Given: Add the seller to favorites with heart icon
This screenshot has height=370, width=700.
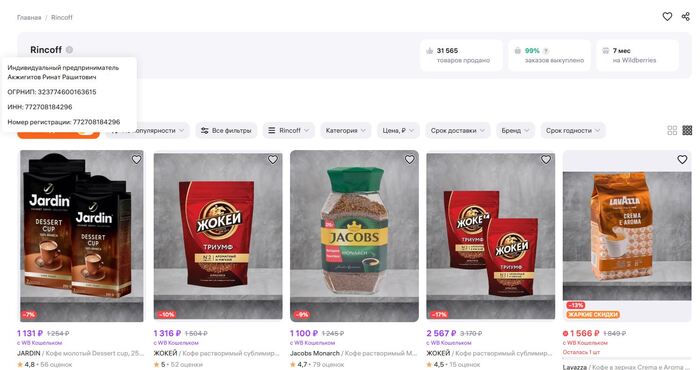Looking at the screenshot, I should 667,17.
